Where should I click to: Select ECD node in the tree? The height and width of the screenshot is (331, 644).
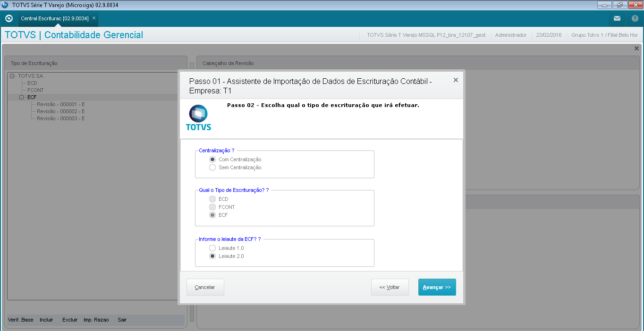click(x=32, y=83)
